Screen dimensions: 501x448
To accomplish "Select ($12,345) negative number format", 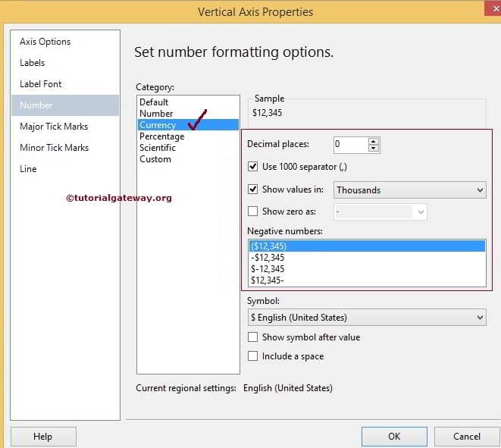I will point(367,246).
